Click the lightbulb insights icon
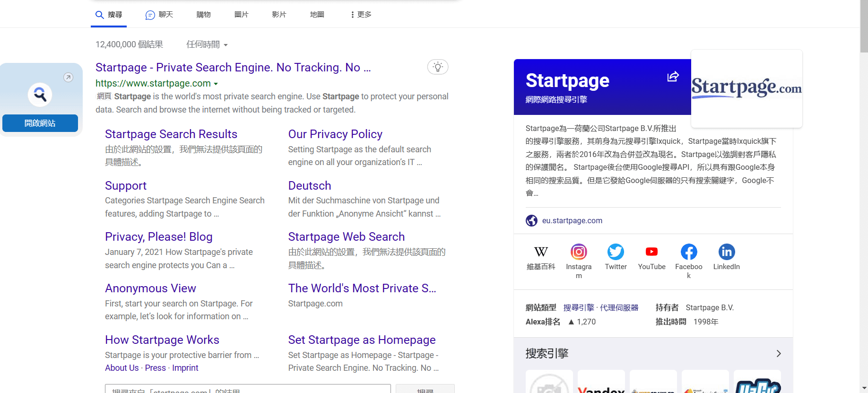Screen dimensions: 868x393 pyautogui.click(x=438, y=67)
